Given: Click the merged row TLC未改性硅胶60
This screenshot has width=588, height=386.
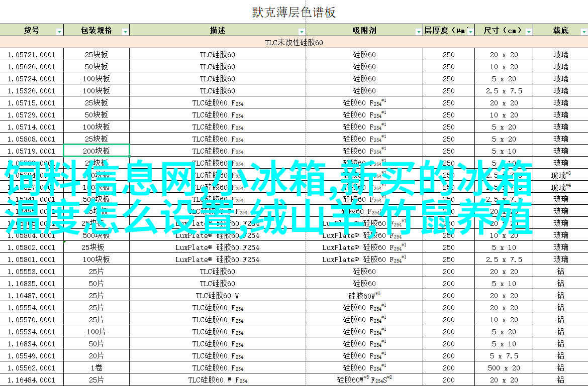Looking at the screenshot, I should pyautogui.click(x=294, y=43).
